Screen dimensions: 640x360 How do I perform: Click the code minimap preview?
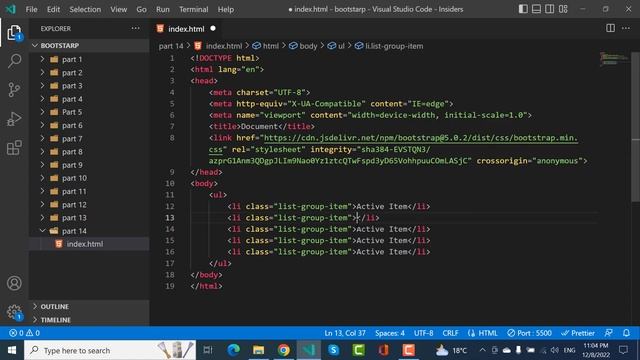coord(614,60)
